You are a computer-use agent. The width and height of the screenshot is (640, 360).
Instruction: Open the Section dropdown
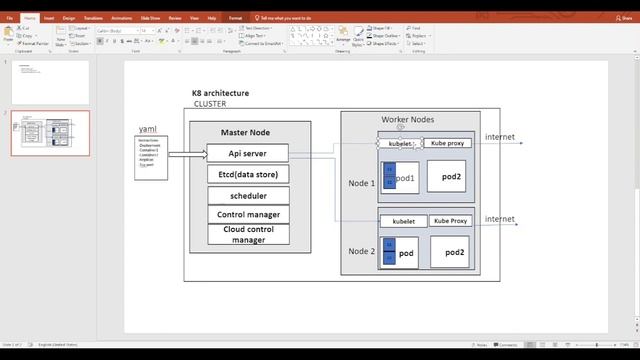pos(80,43)
